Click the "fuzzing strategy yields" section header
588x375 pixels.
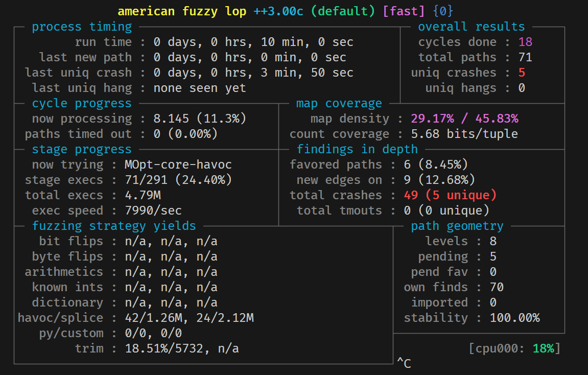pos(114,226)
